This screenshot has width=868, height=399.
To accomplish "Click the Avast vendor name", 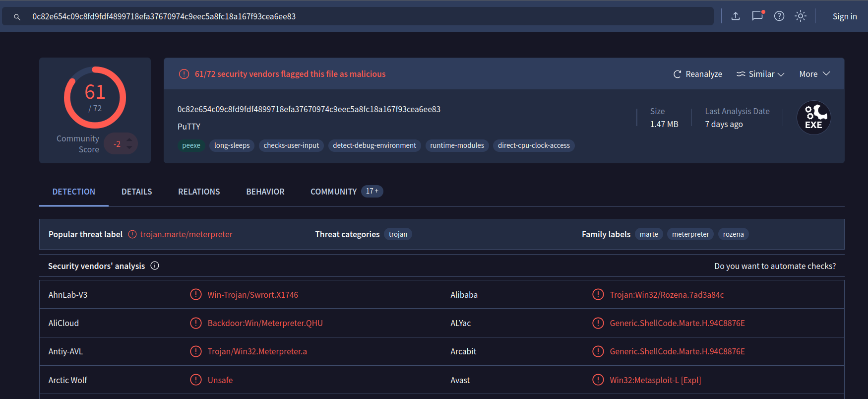I will pos(460,380).
